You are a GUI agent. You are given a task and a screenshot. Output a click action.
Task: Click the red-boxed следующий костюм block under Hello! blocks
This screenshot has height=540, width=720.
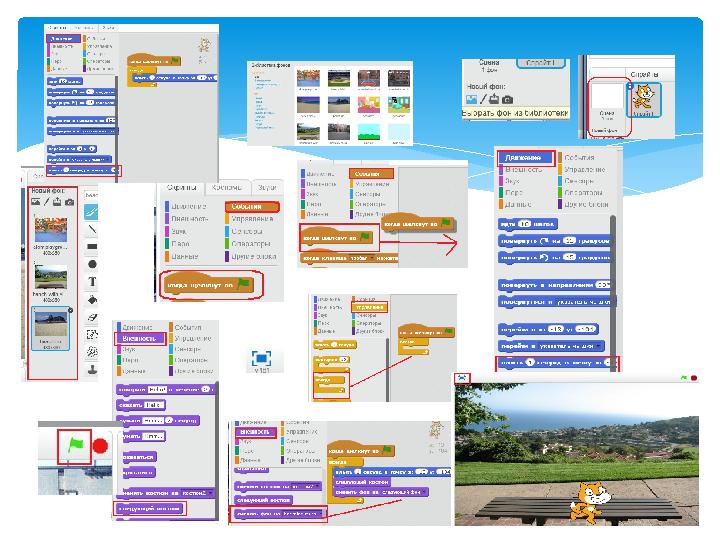150,508
